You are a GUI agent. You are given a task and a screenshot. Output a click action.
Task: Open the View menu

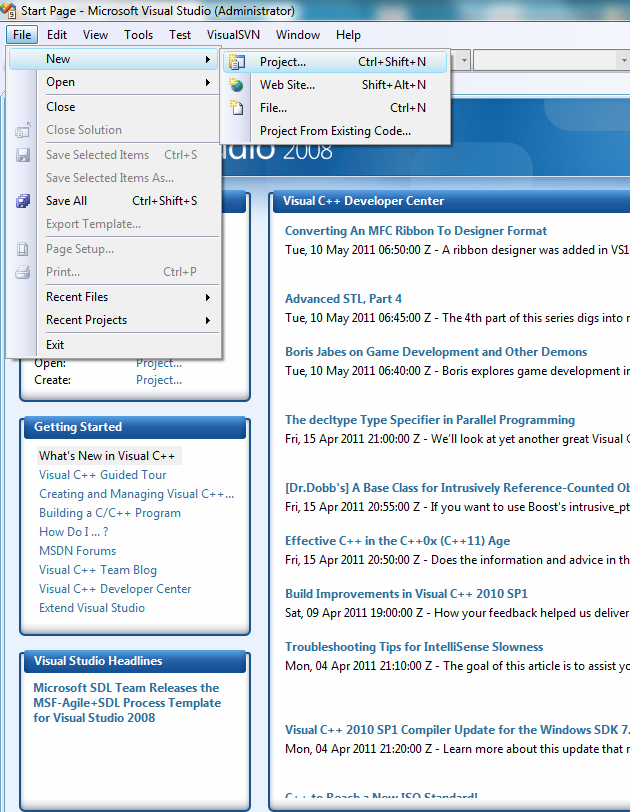95,35
